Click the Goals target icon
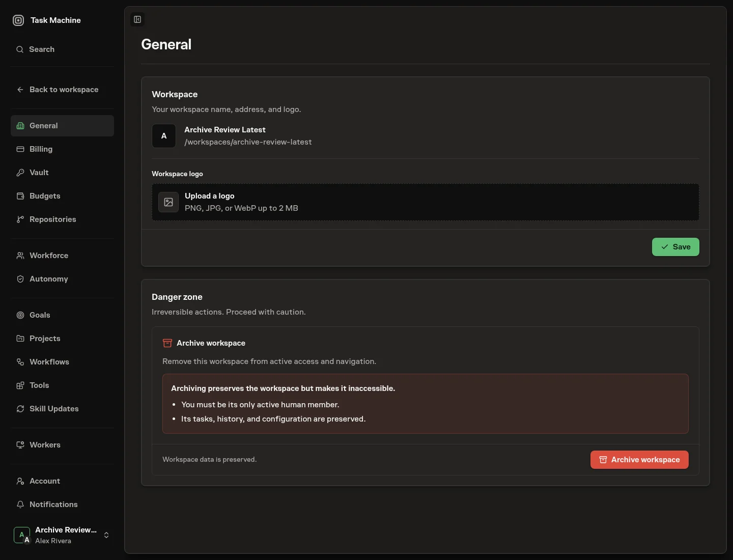 coord(20,315)
